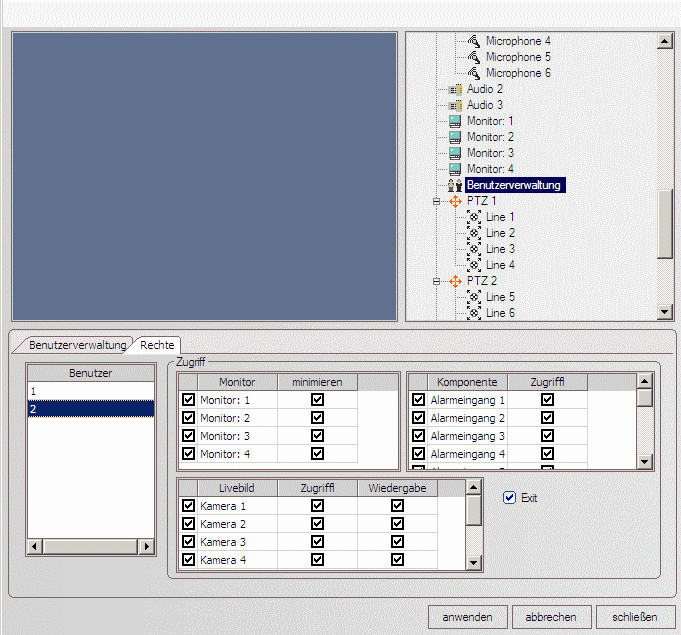Click the Monitor: 2 screen icon in tree
The width and height of the screenshot is (681, 635).
pyautogui.click(x=455, y=137)
